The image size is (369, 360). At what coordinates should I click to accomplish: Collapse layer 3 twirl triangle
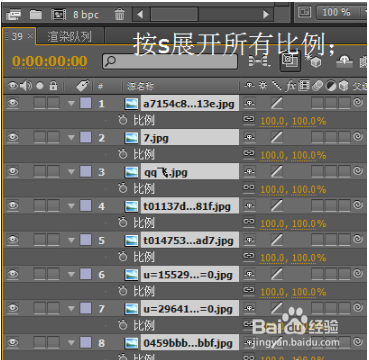(x=71, y=172)
